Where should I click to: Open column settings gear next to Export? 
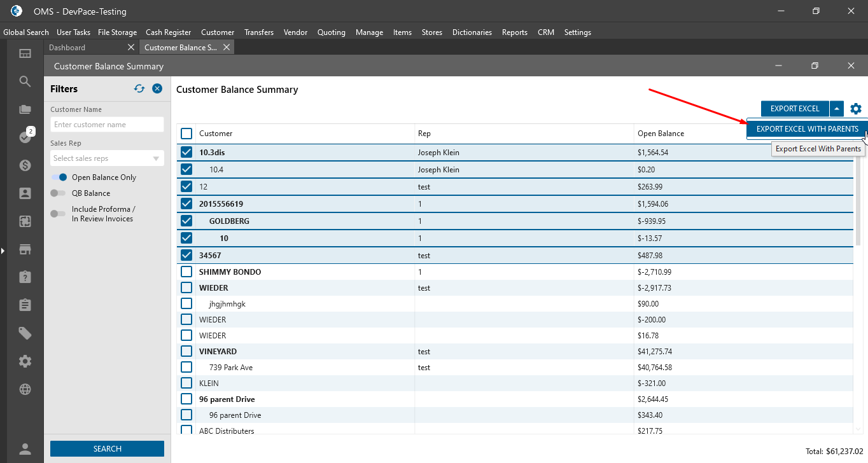click(856, 109)
